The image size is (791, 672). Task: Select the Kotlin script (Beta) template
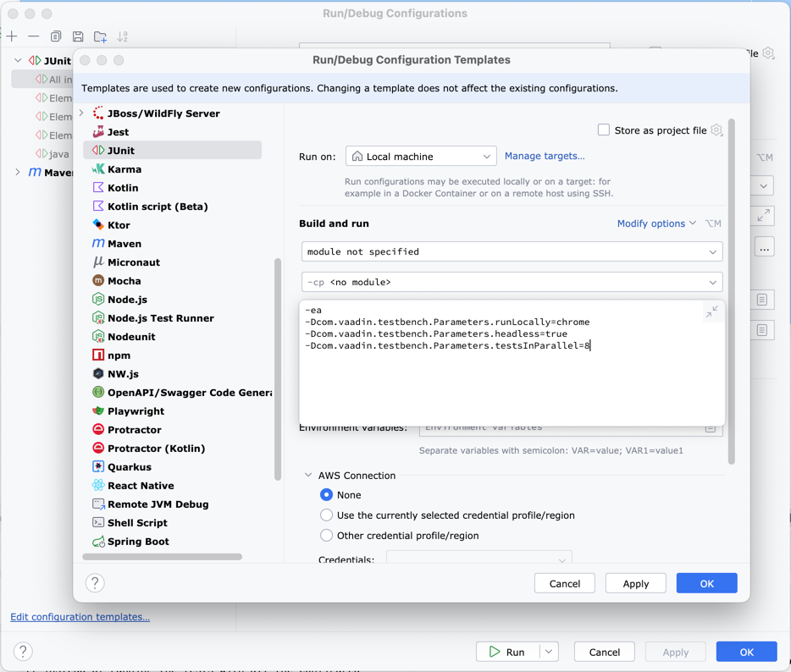click(x=158, y=207)
